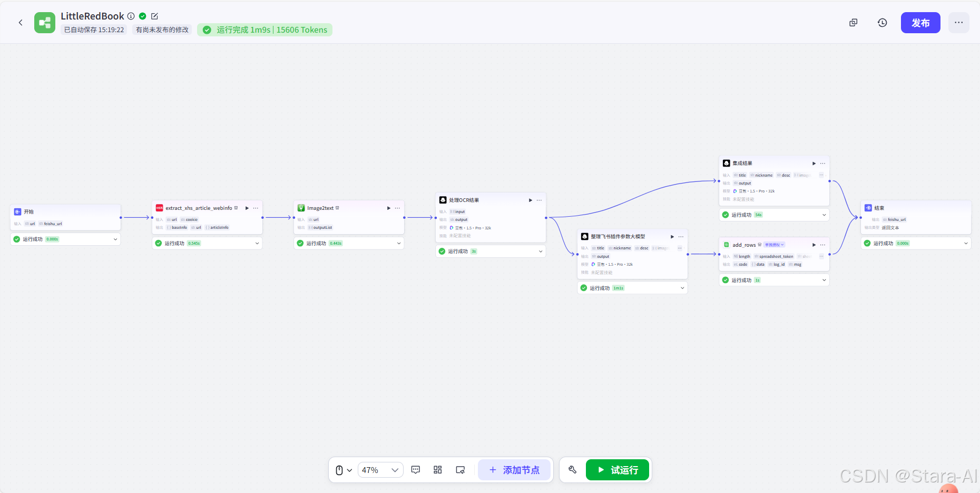This screenshot has width=980, height=493.
Task: Run the Image2text node play icon
Action: pos(389,208)
